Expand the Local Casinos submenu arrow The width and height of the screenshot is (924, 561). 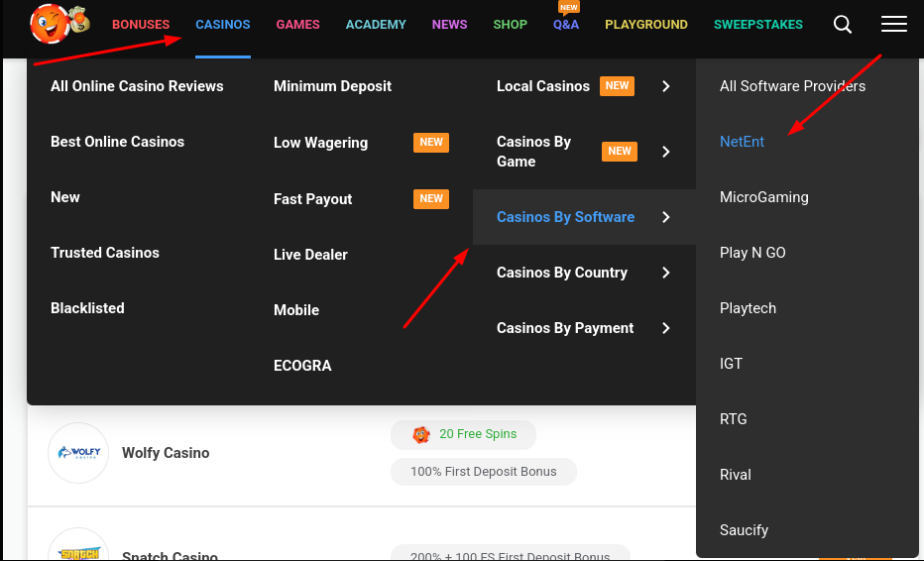click(x=666, y=86)
